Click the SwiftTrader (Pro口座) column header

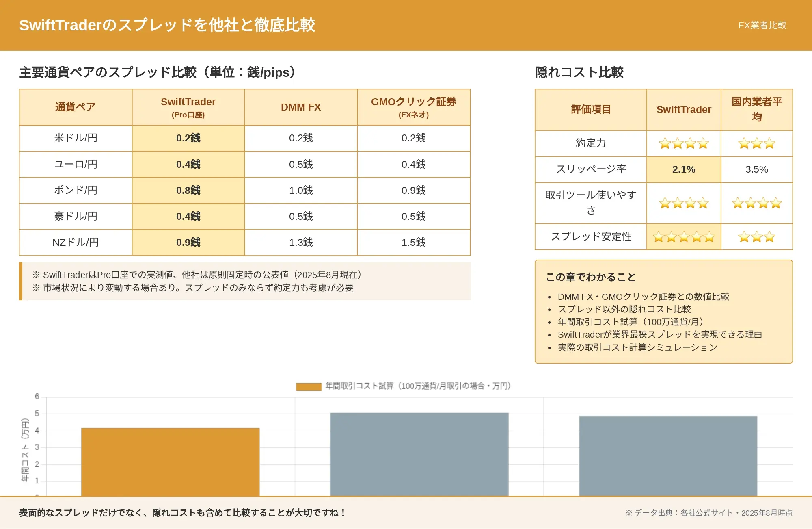pyautogui.click(x=188, y=107)
